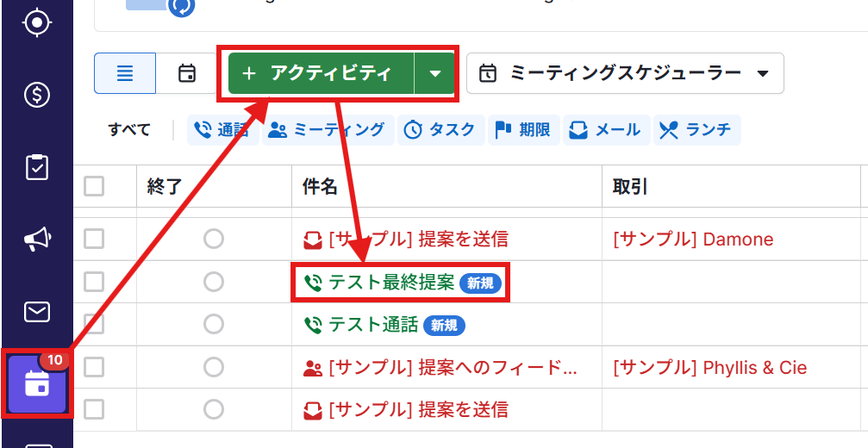Sort by the 取引 column header
Screen dimensions: 868x448
[630, 187]
